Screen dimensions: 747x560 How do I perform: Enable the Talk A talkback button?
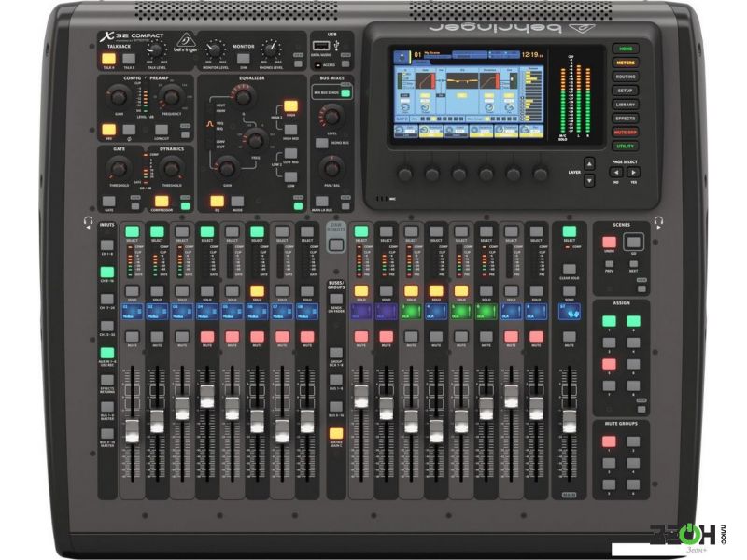[x=108, y=59]
